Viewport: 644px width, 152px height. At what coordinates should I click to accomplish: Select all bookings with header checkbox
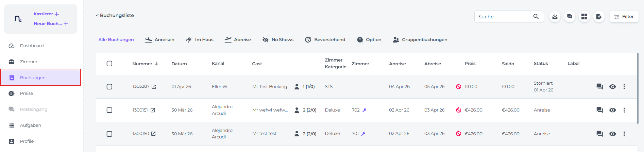point(109,64)
